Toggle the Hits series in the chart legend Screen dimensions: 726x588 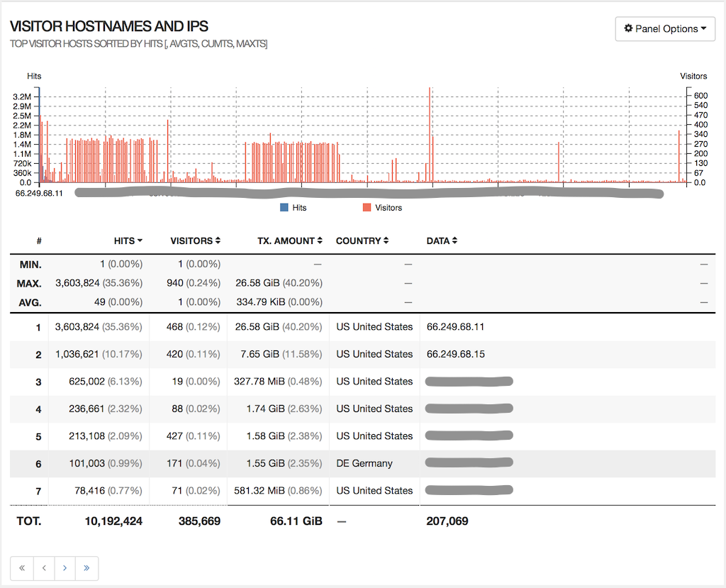(x=293, y=207)
